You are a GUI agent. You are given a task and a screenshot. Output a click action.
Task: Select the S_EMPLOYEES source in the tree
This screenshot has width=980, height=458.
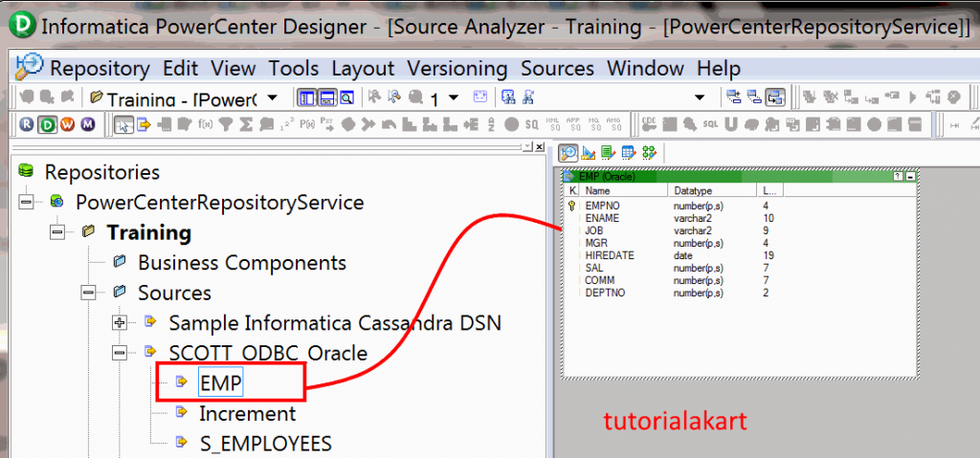point(266,443)
